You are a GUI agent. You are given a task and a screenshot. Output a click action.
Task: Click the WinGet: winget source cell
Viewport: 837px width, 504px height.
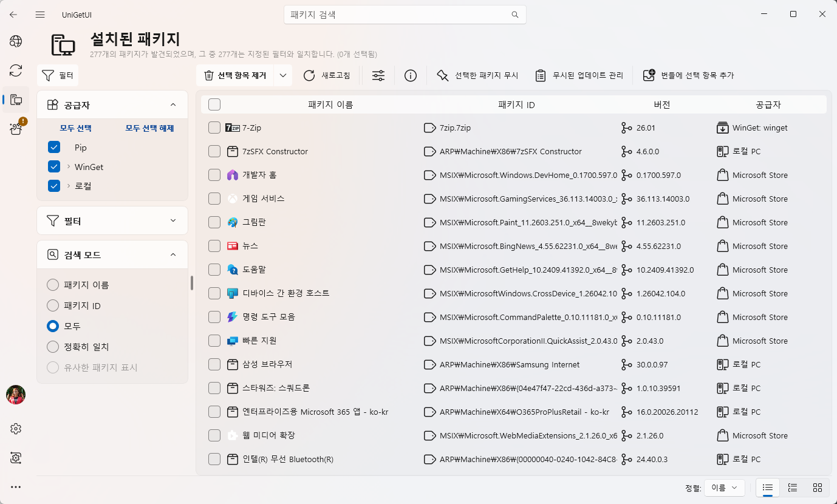click(760, 128)
